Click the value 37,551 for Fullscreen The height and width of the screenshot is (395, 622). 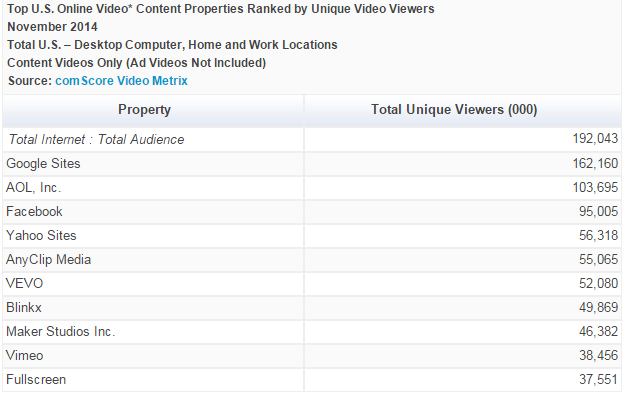tap(598, 380)
